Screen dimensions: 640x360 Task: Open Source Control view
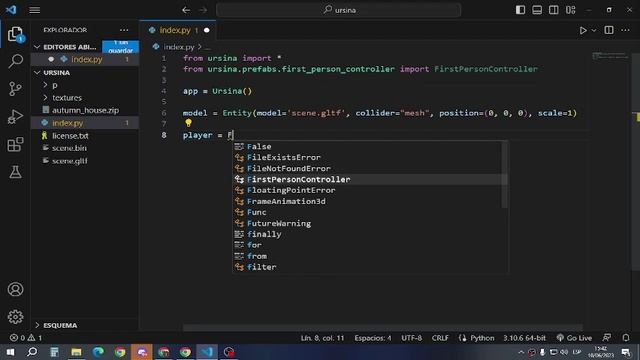click(16, 89)
